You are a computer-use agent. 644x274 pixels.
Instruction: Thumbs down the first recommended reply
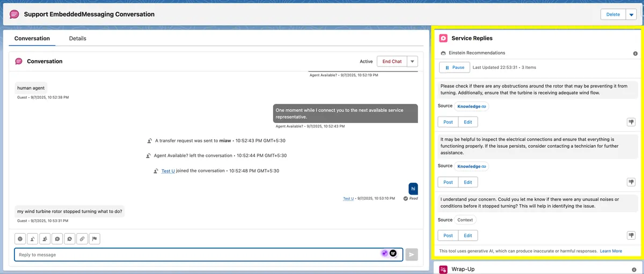tap(631, 122)
